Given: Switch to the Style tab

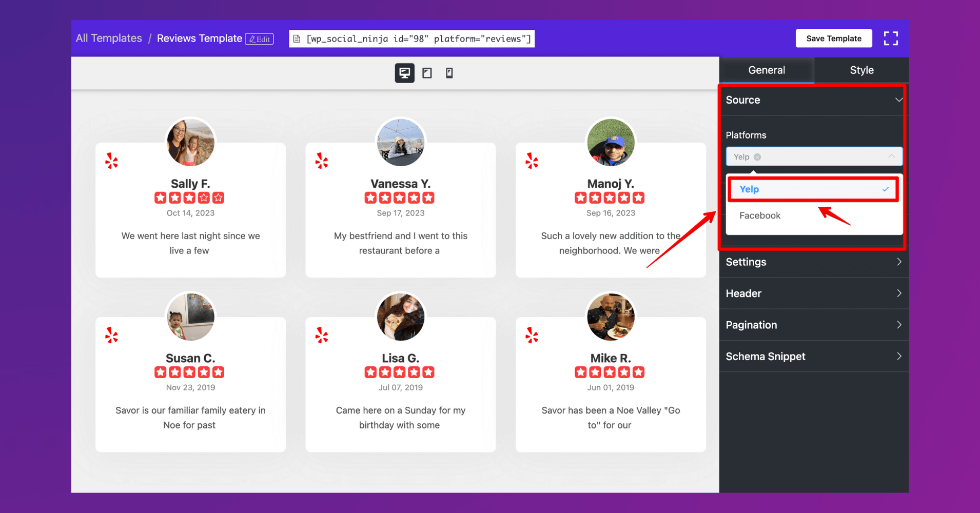Looking at the screenshot, I should pyautogui.click(x=861, y=70).
